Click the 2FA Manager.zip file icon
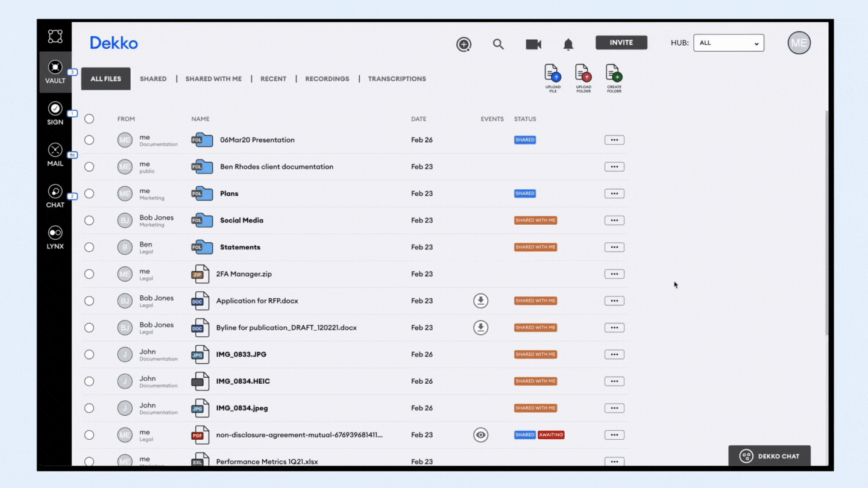This screenshot has height=488, width=868. (200, 274)
